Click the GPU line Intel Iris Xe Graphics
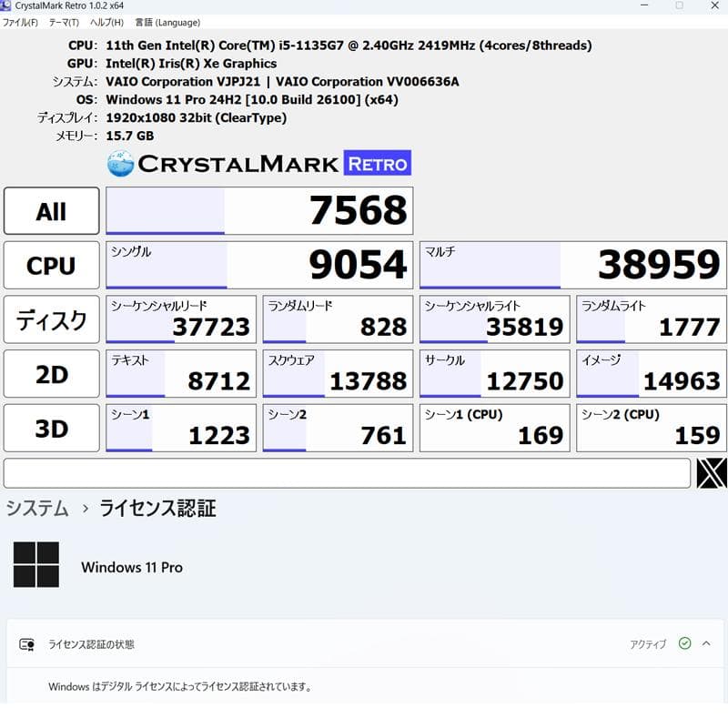 (x=191, y=64)
